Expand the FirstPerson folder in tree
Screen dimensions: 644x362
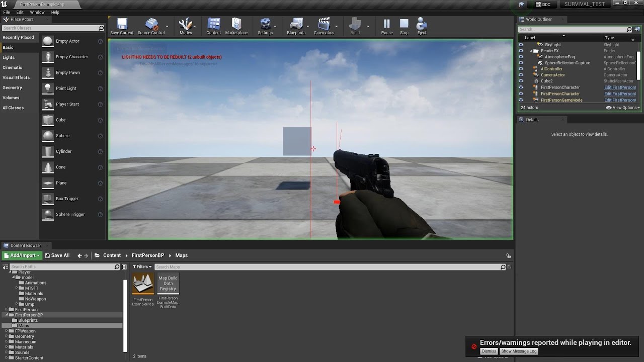7,310
